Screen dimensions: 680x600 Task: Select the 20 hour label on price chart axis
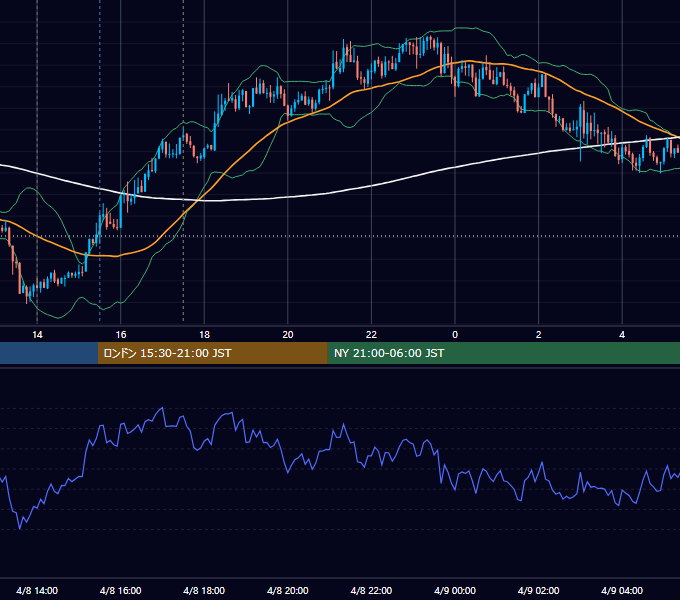pyautogui.click(x=288, y=335)
